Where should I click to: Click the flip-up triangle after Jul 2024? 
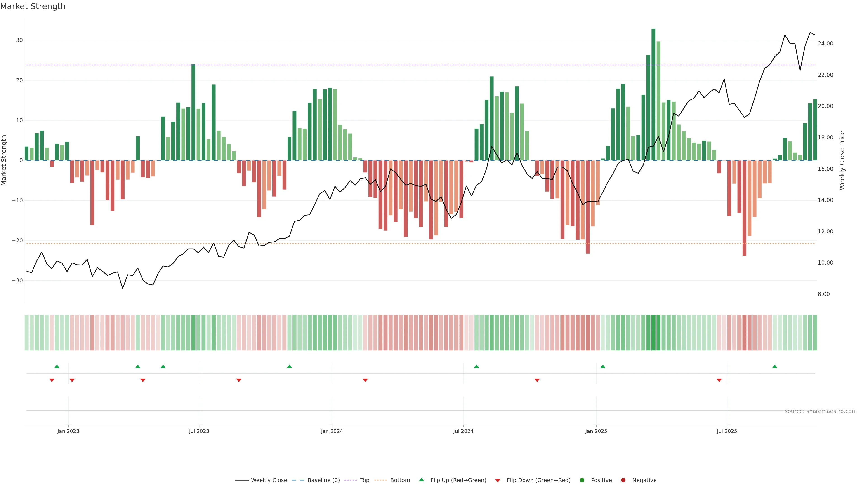476,366
